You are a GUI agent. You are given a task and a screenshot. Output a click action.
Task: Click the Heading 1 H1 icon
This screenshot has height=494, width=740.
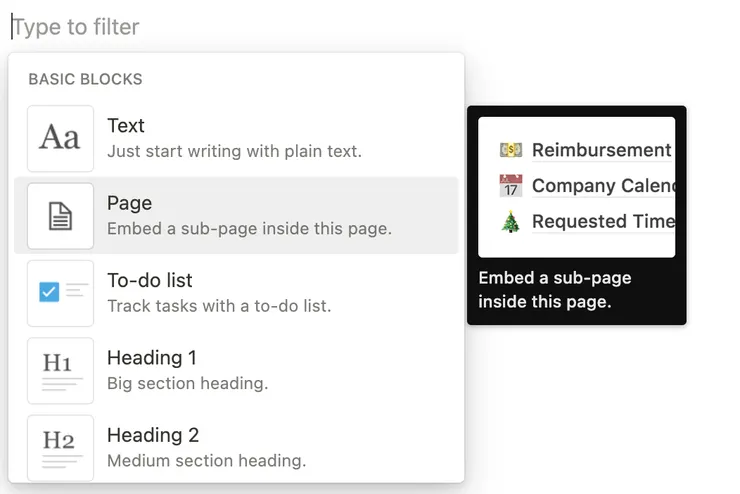[60, 370]
